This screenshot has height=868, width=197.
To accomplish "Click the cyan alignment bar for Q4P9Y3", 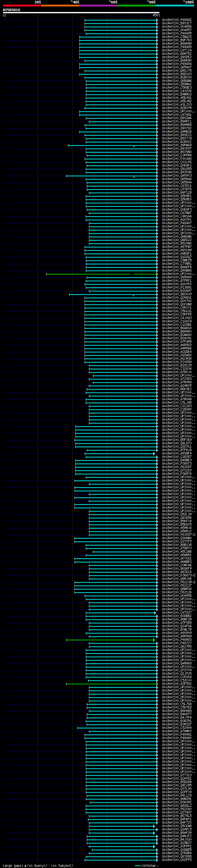I will click(112, 176).
